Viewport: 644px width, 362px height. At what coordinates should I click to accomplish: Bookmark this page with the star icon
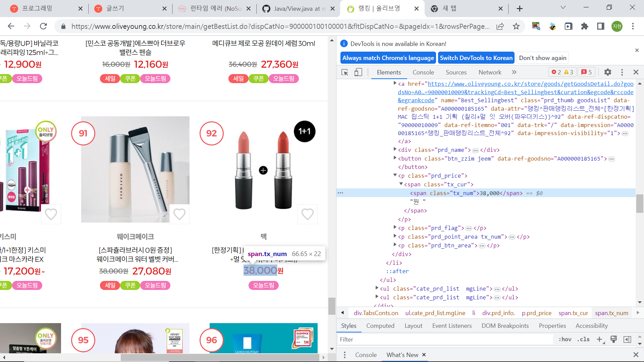point(516,26)
